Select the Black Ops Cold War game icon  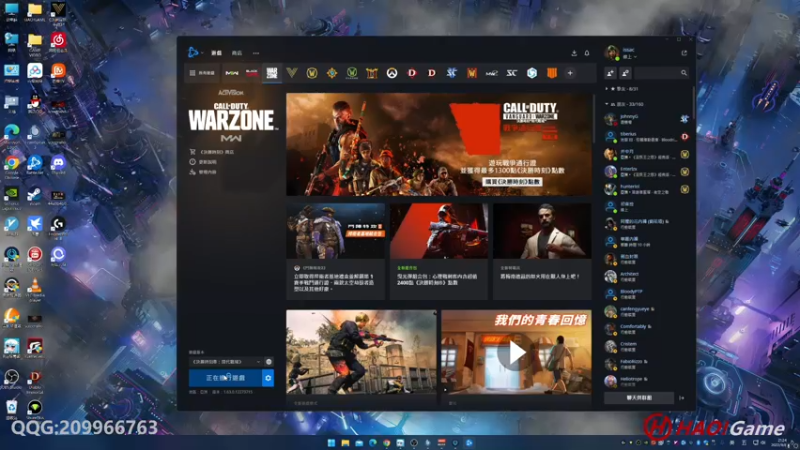[x=252, y=73]
